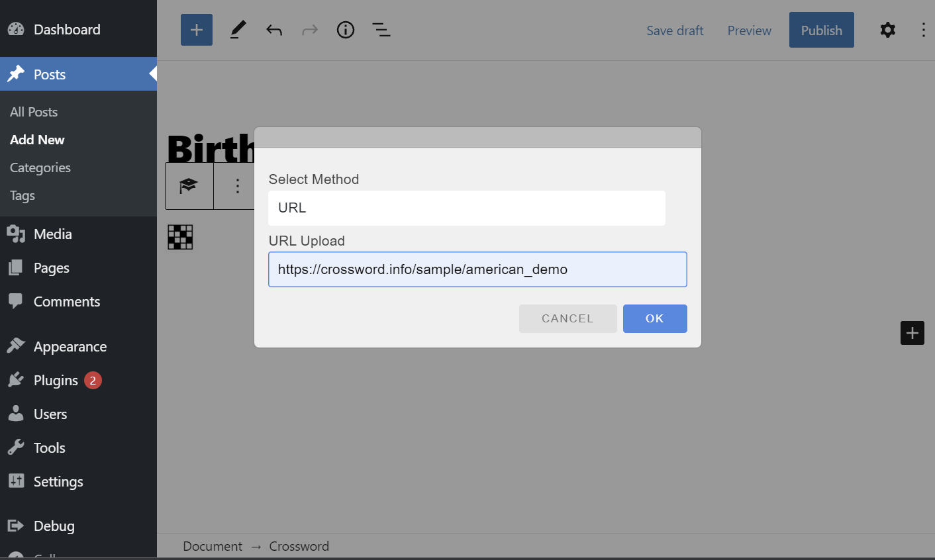
Task: Click the Tools wrench icon
Action: click(16, 447)
